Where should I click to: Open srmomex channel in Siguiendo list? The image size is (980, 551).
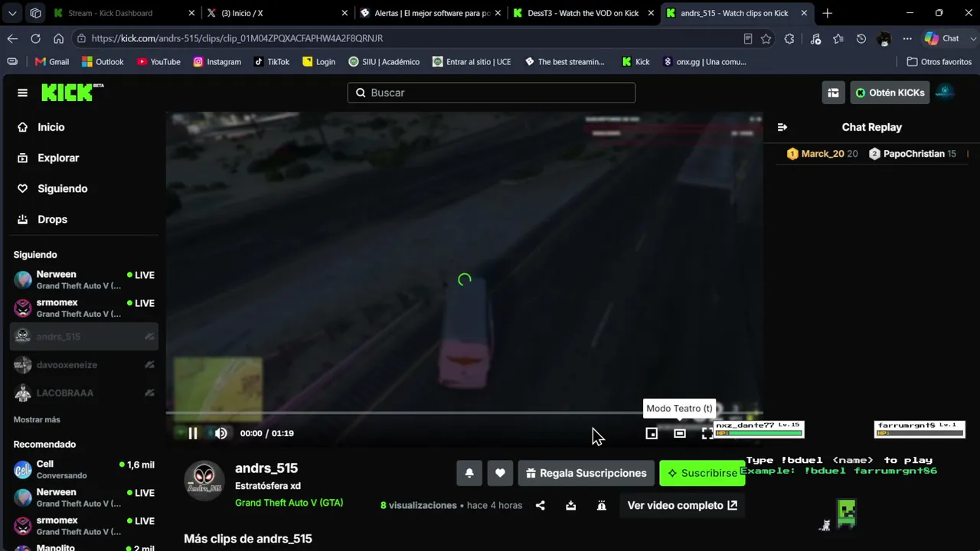point(84,308)
